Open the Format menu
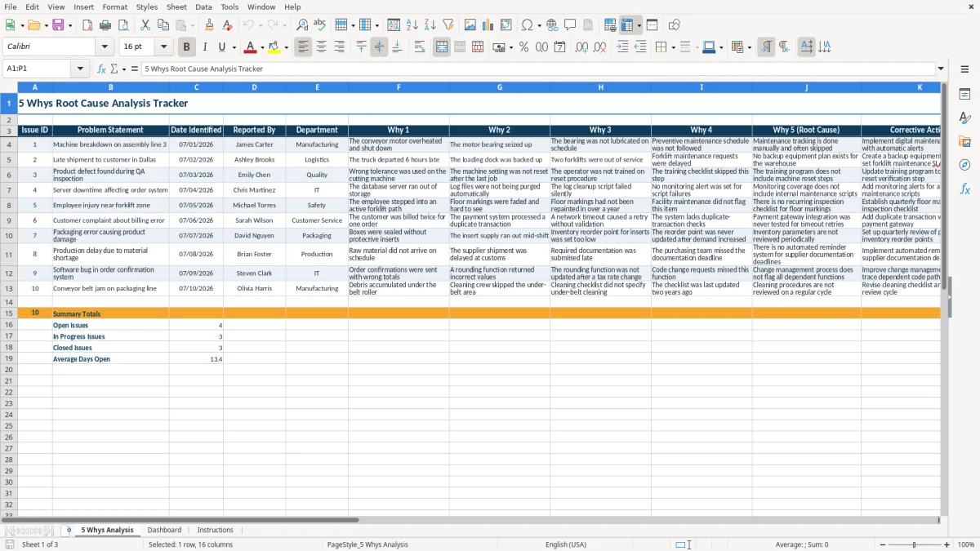980x551 pixels. [x=114, y=7]
